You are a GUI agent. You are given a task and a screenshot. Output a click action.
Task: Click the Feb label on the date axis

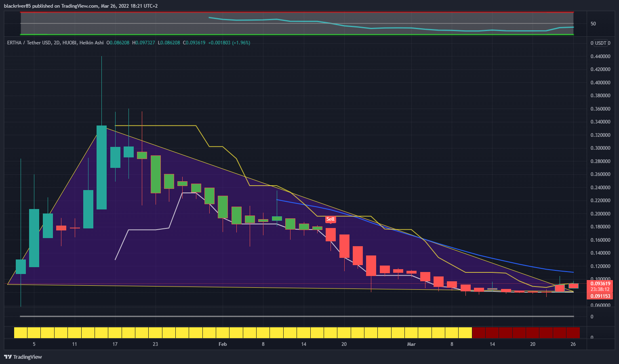[223, 344]
